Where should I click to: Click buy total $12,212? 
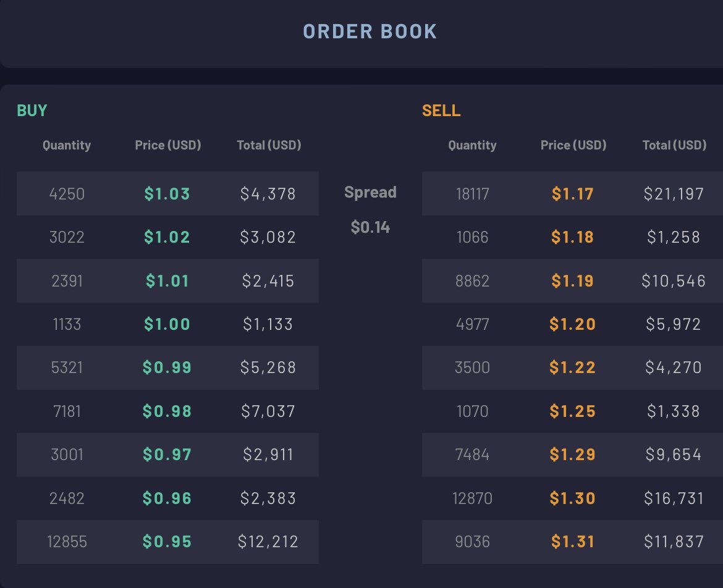point(268,542)
